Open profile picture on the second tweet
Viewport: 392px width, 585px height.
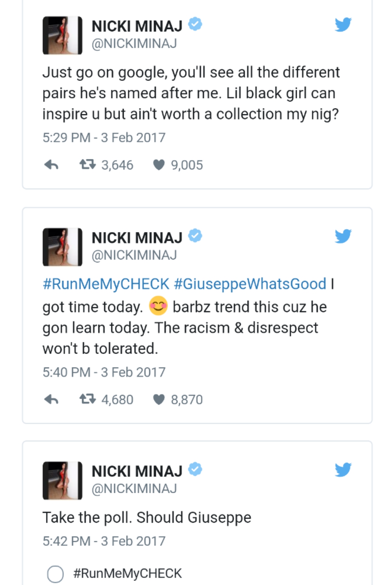(x=62, y=247)
